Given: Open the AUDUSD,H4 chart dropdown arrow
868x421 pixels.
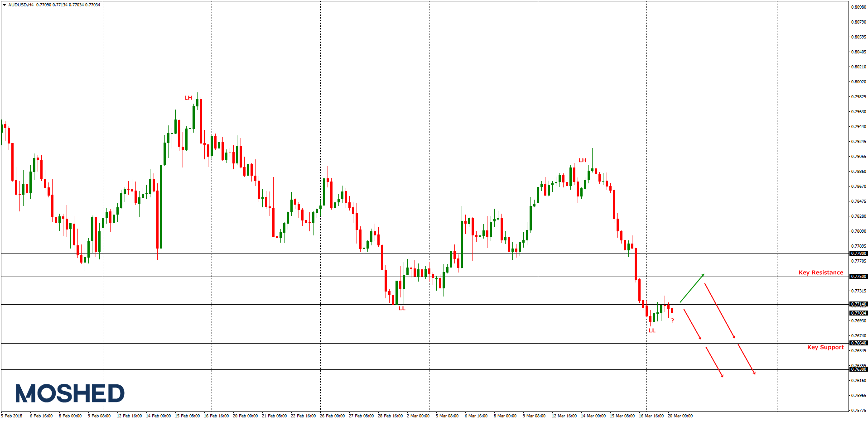Looking at the screenshot, I should tap(4, 4).
